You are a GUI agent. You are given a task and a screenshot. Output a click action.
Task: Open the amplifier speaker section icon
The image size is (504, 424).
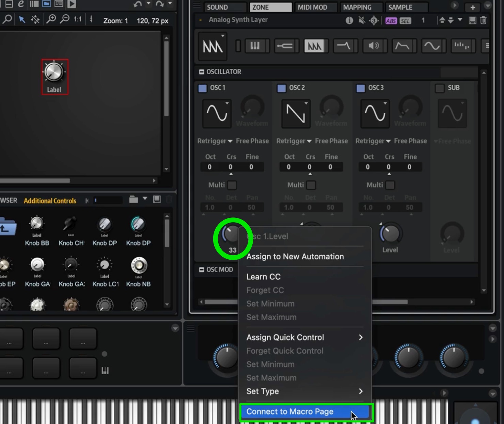click(373, 46)
